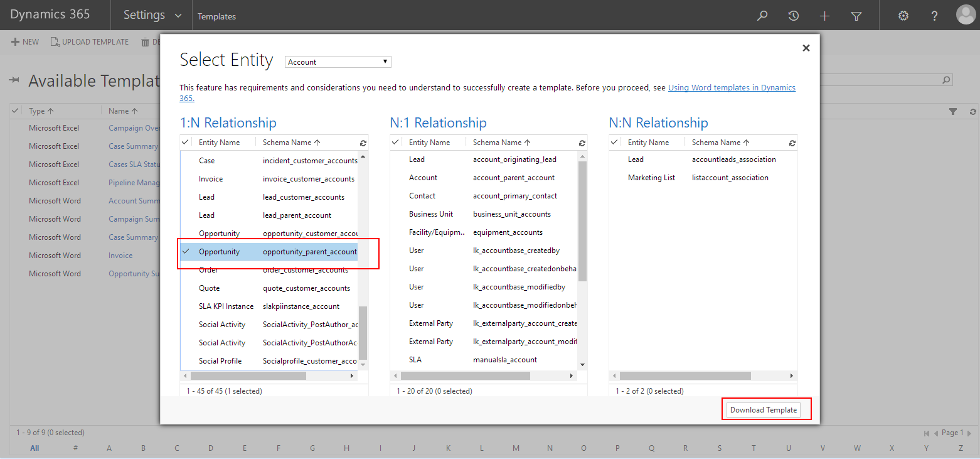
Task: Click horizontal scrollbar in N:1 grid
Action: pos(465,375)
